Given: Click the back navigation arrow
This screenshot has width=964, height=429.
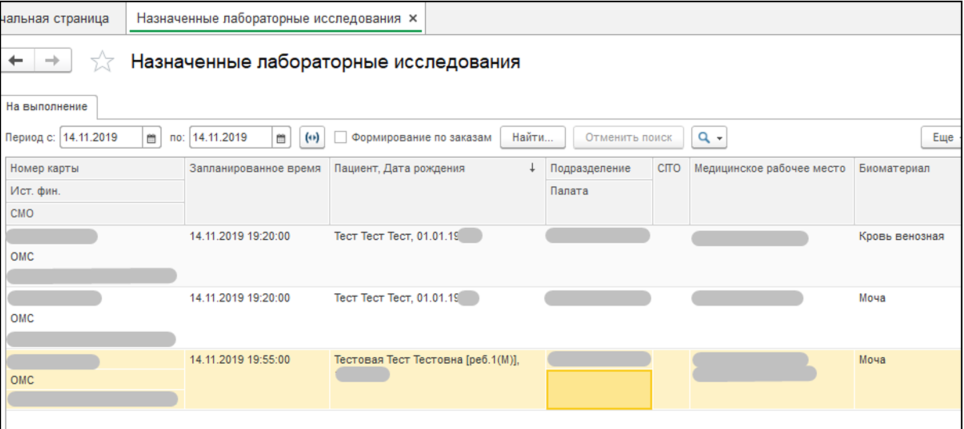Looking at the screenshot, I should click(17, 62).
